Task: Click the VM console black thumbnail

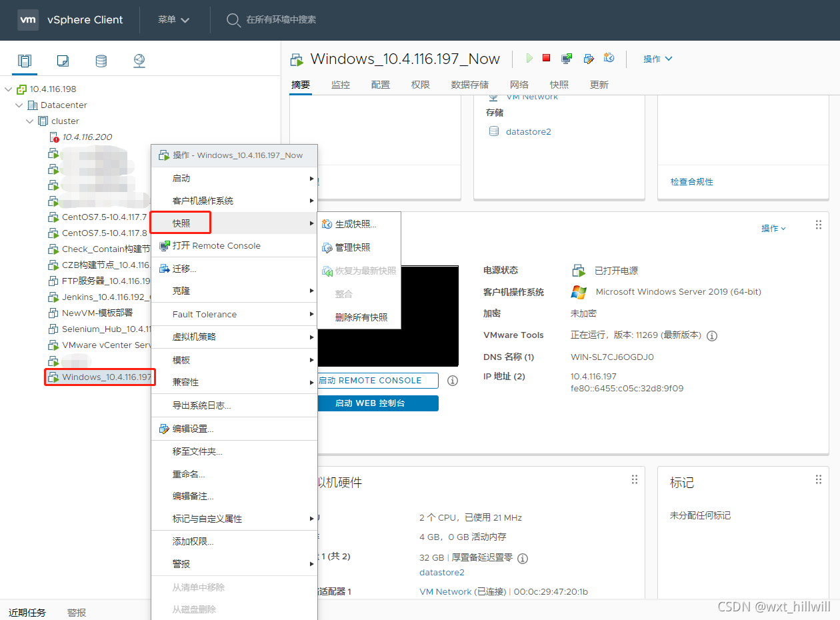Action: pos(388,316)
